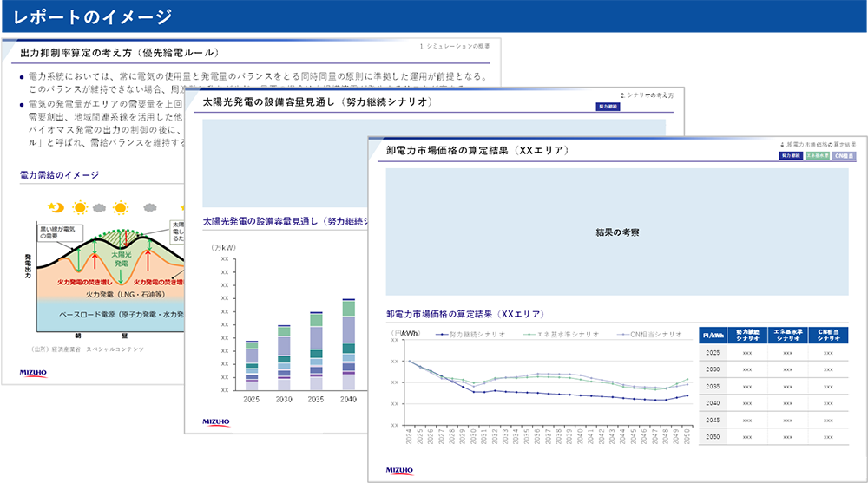Click the 発電出力 vertical axis label

pyautogui.click(x=28, y=266)
